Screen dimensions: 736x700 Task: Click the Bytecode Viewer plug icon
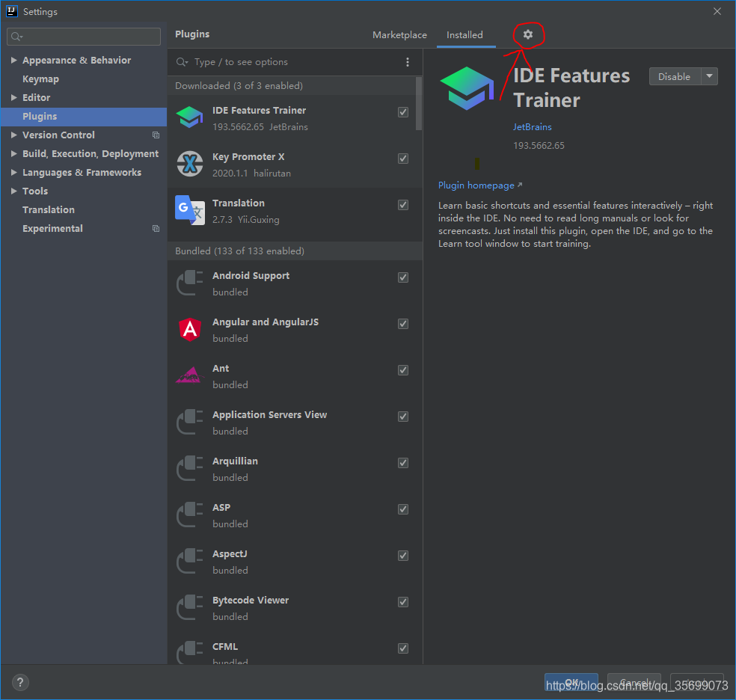pos(190,607)
